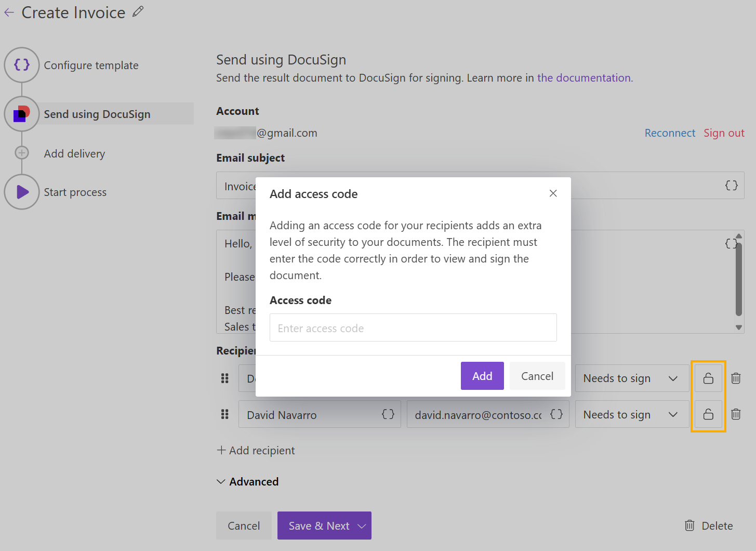Viewport: 756px width, 551px height.
Task: Grab drag handle of first recipient row
Action: [x=224, y=378]
